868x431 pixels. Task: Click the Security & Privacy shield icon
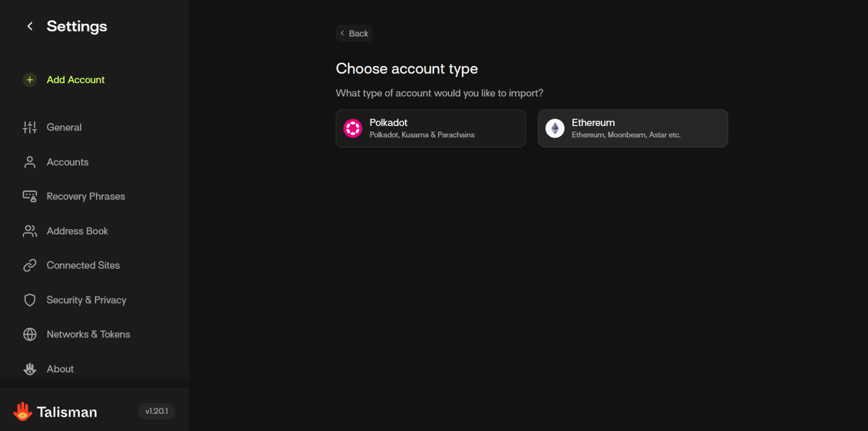(30, 300)
